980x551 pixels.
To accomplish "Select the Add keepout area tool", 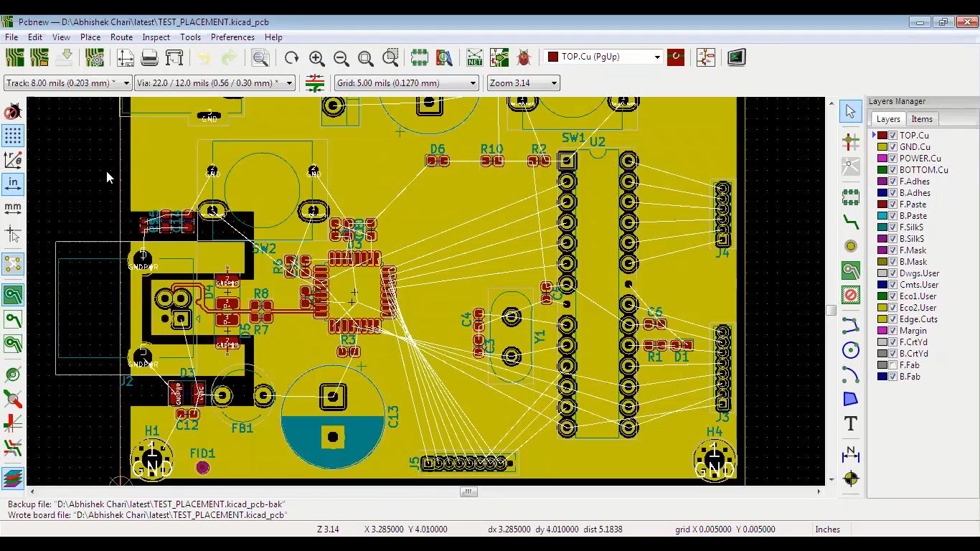I will [850, 295].
